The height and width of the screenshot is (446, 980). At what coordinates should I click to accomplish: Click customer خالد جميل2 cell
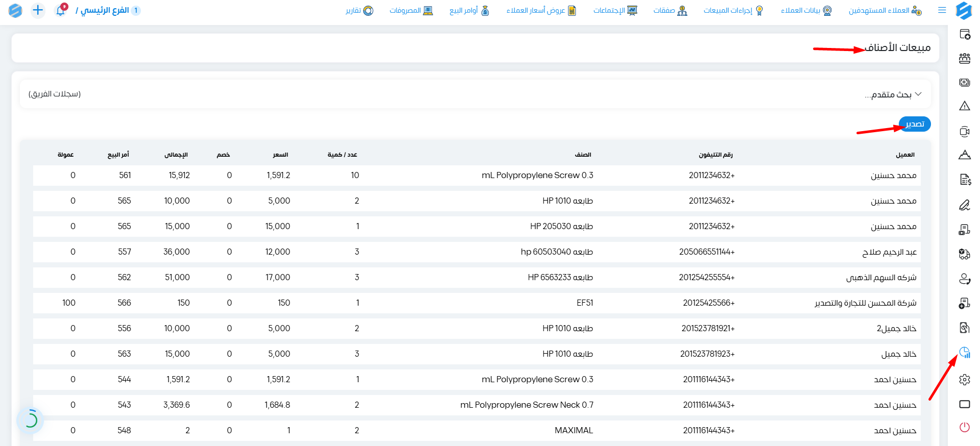click(896, 329)
